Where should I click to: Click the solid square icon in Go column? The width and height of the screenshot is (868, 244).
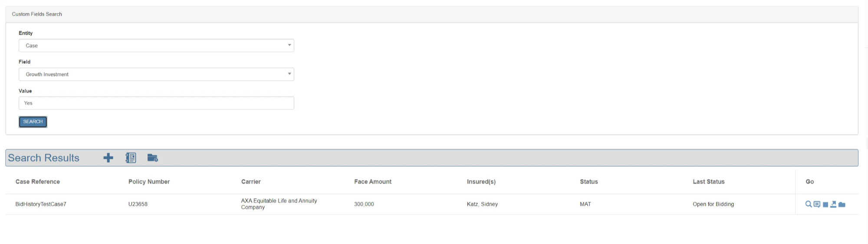(x=825, y=204)
